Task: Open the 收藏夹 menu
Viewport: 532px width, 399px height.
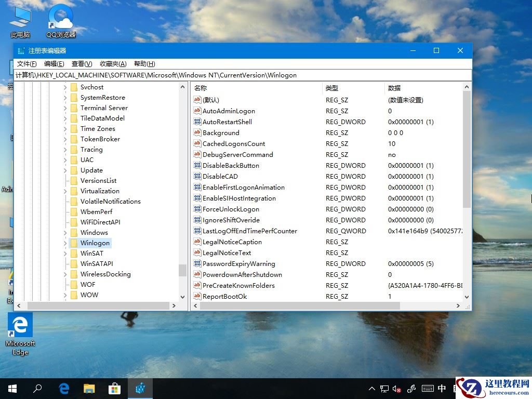Action: pos(111,63)
